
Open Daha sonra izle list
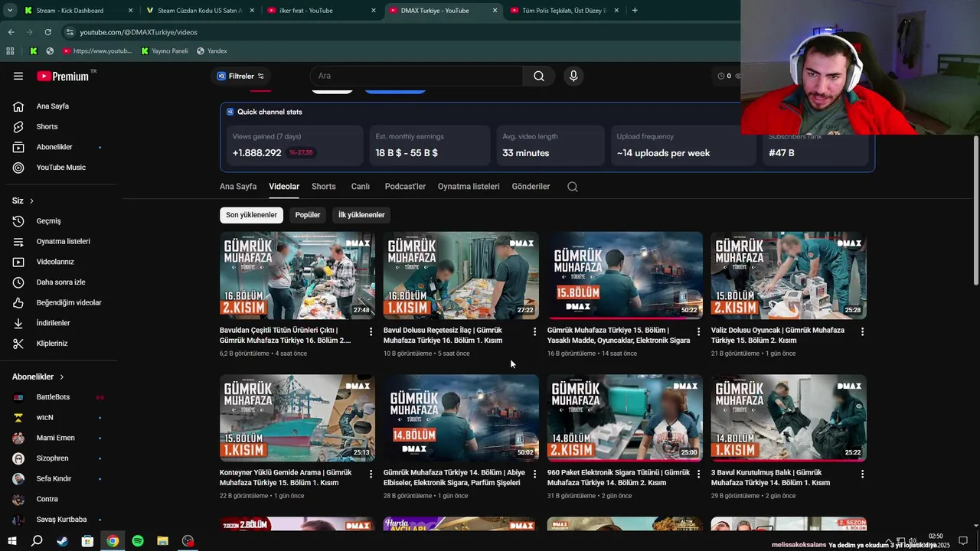(x=60, y=282)
